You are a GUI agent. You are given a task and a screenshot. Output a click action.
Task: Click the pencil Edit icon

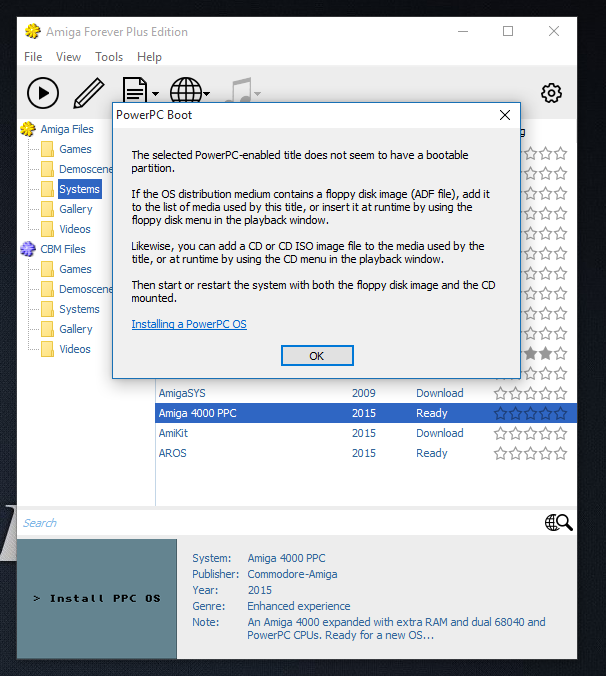coord(89,93)
